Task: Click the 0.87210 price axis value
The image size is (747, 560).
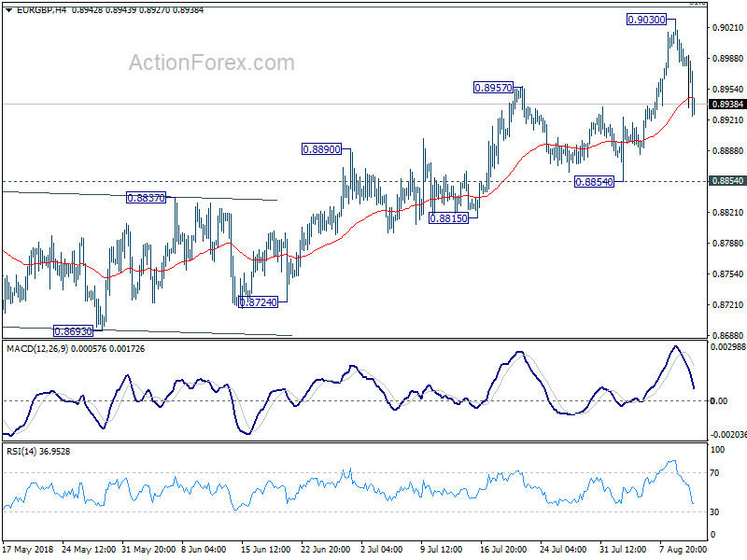Action: point(727,305)
